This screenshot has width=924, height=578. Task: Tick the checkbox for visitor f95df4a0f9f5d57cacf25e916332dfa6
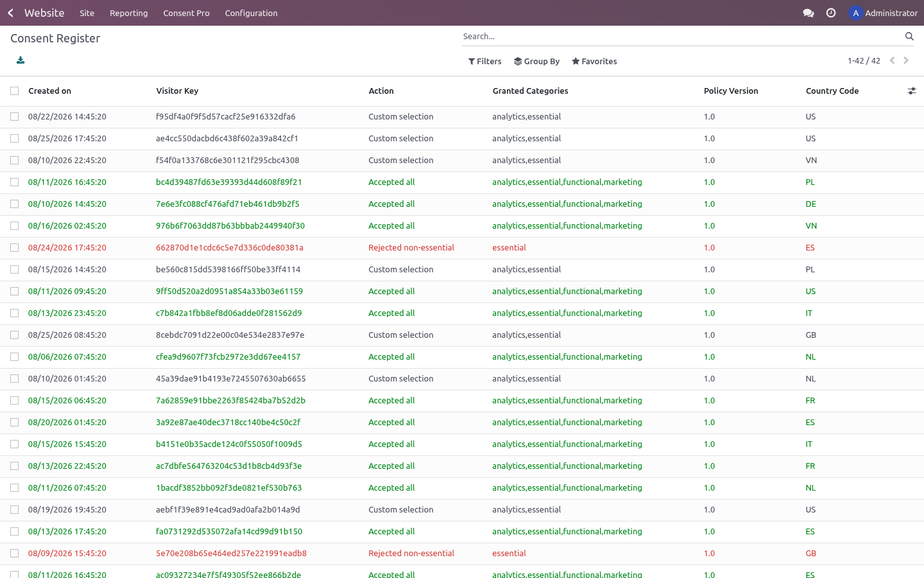[15, 117]
